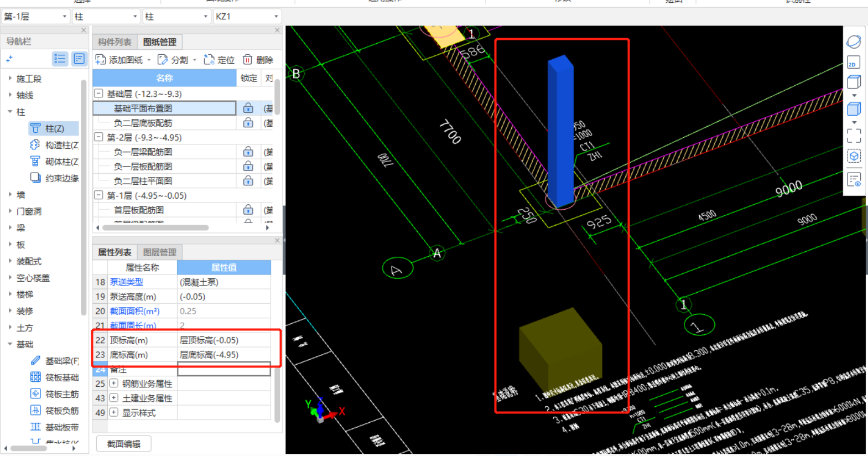Switch navigation bar to detail view icon

point(79,59)
